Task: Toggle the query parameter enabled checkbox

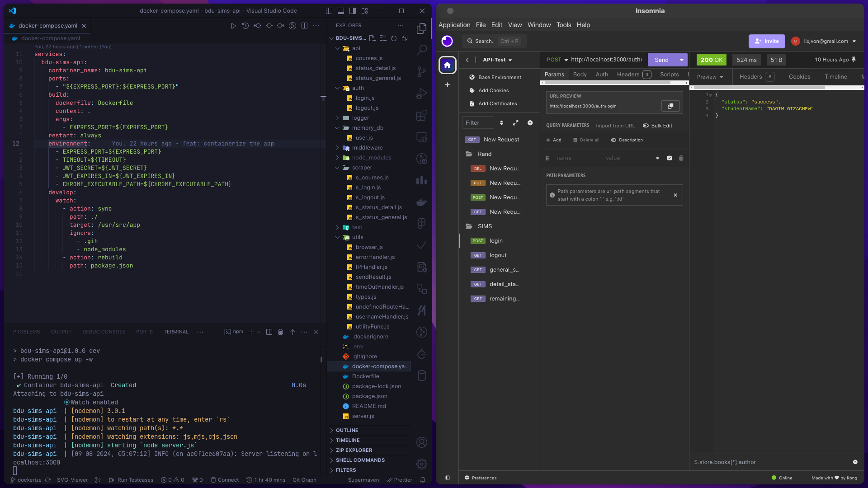Action: 670,158
